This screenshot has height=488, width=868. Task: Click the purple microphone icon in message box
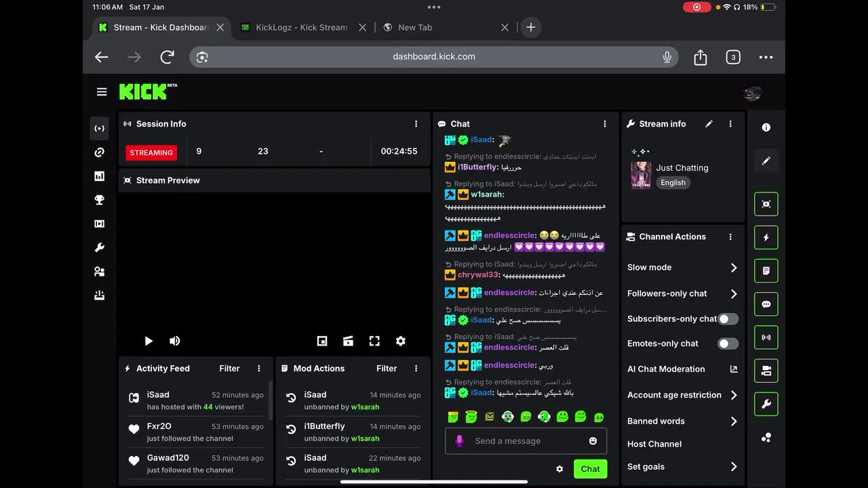tap(459, 441)
